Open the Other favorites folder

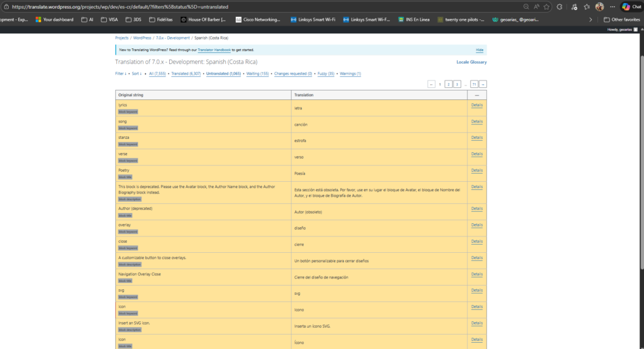coord(621,19)
